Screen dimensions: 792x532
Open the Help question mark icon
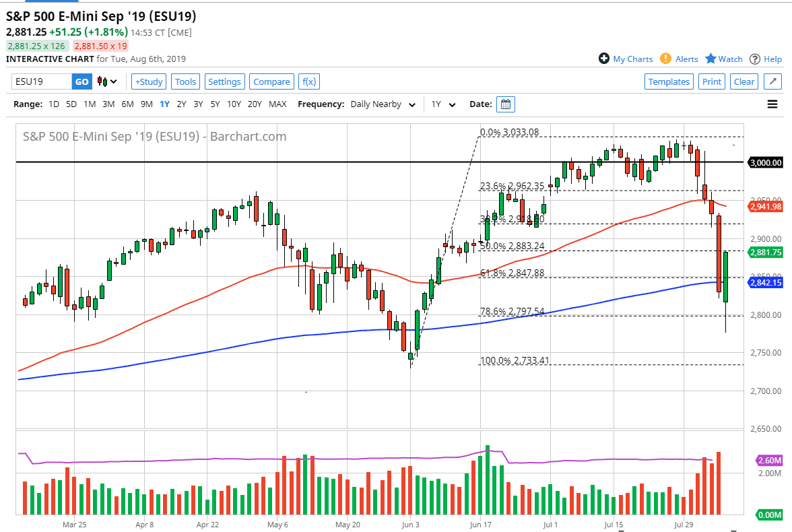tap(756, 59)
